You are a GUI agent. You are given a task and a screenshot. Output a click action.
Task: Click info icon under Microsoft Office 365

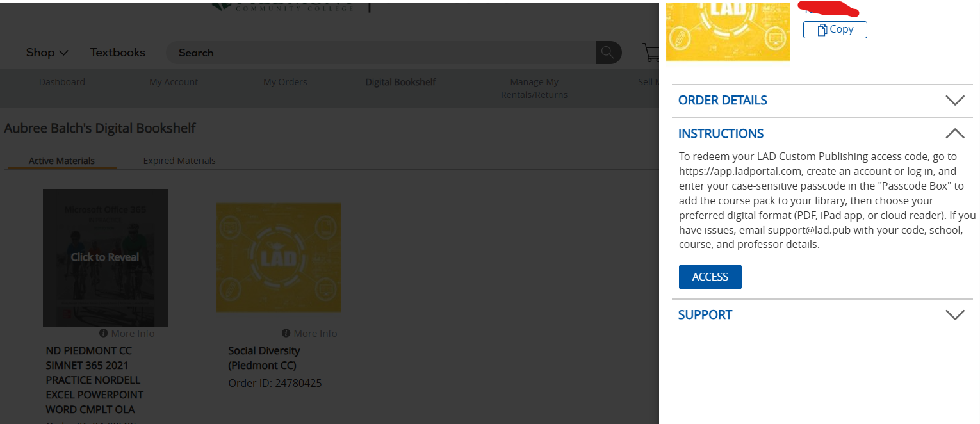[103, 333]
